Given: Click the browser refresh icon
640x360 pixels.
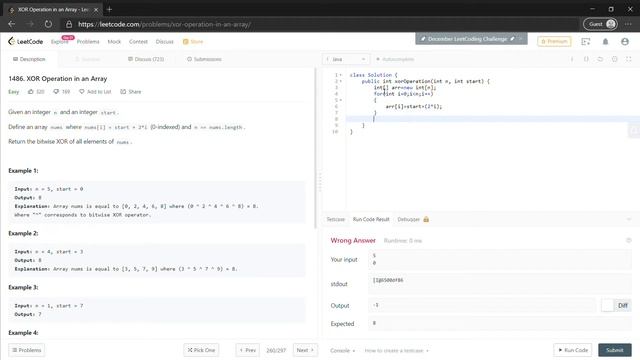Looking at the screenshot, I should click(48, 24).
